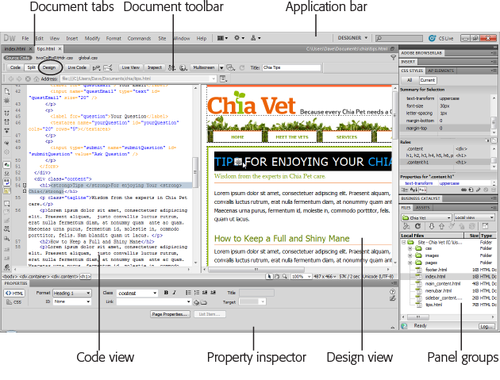The height and width of the screenshot is (380, 500).
Task: Click the Design view button
Action: pos(49,68)
